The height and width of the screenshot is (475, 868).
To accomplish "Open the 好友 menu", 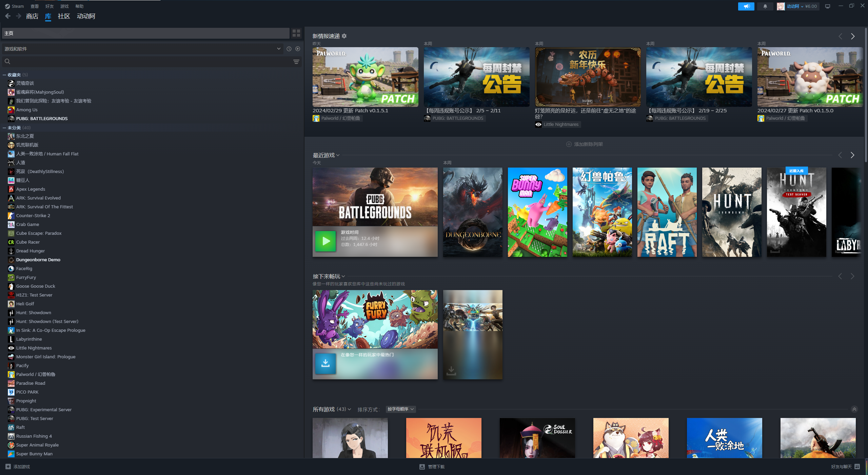I will 50,6.
